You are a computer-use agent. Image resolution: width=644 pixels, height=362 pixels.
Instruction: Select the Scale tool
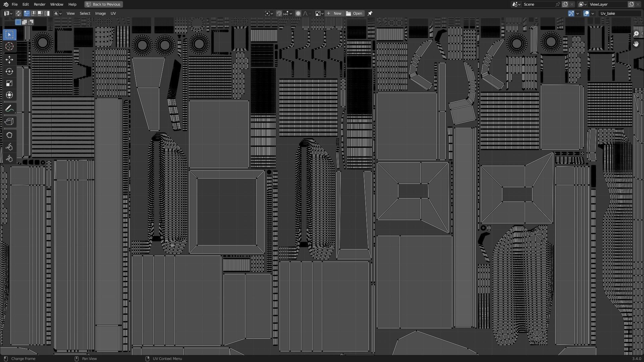point(9,83)
